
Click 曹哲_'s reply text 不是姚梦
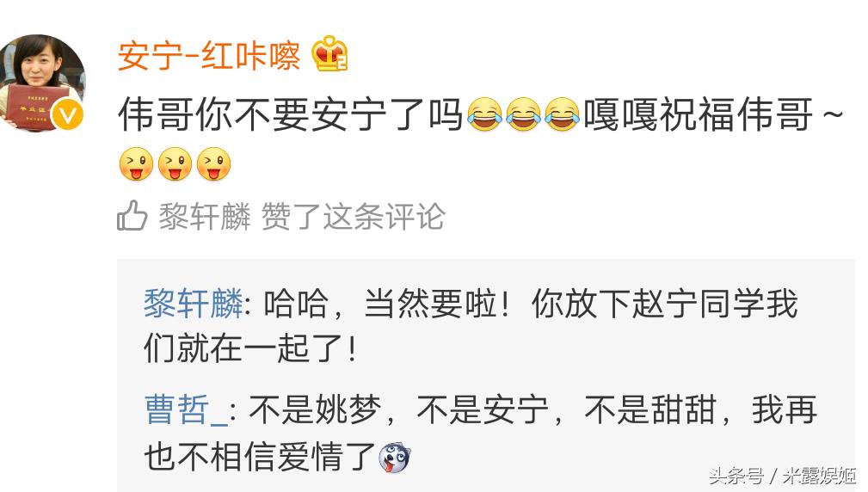[x=315, y=409]
